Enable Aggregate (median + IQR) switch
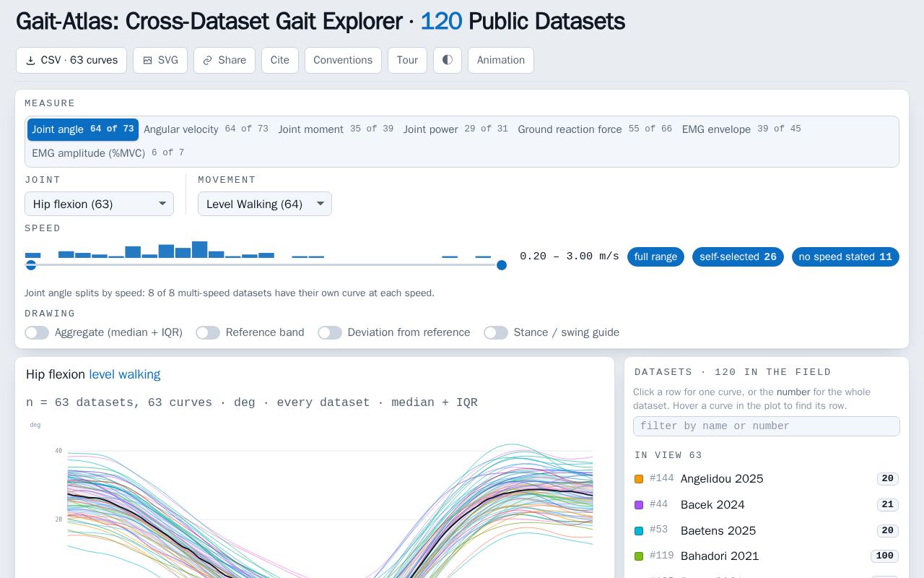This screenshot has width=924, height=578. [x=37, y=332]
